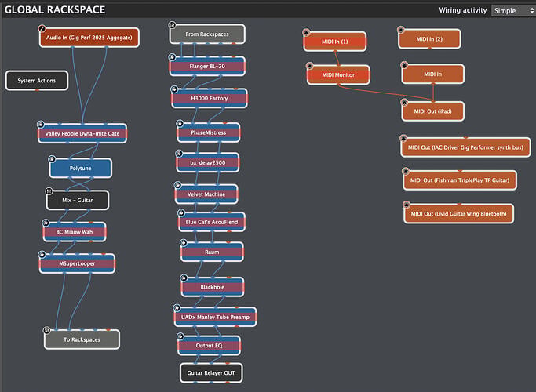The width and height of the screenshot is (536, 392).
Task: Click the Wiring activity label
Action: point(463,10)
